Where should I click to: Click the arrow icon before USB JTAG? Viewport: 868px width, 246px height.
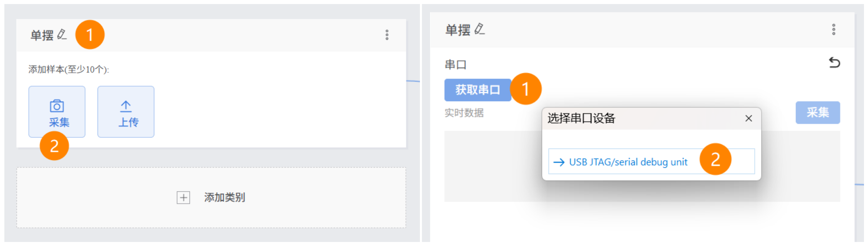[559, 162]
